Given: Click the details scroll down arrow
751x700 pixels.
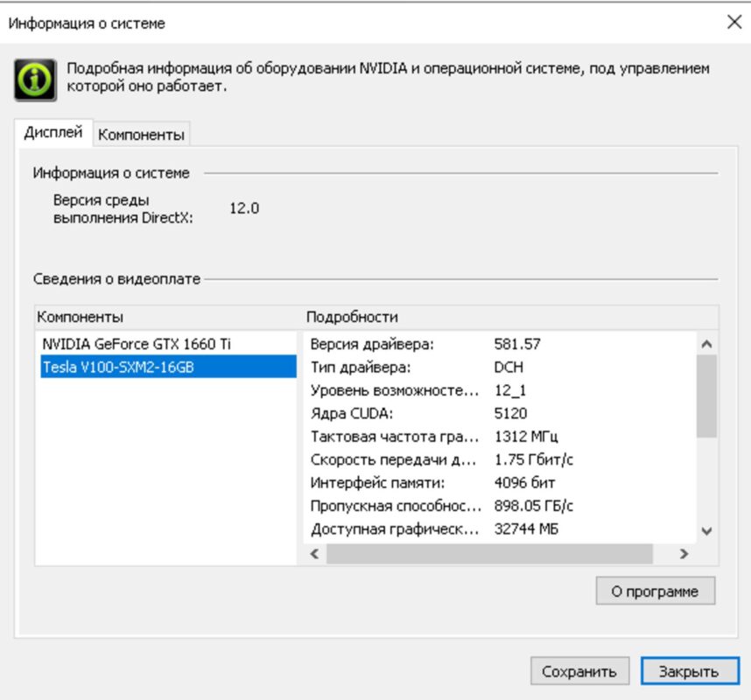Looking at the screenshot, I should pyautogui.click(x=706, y=530).
